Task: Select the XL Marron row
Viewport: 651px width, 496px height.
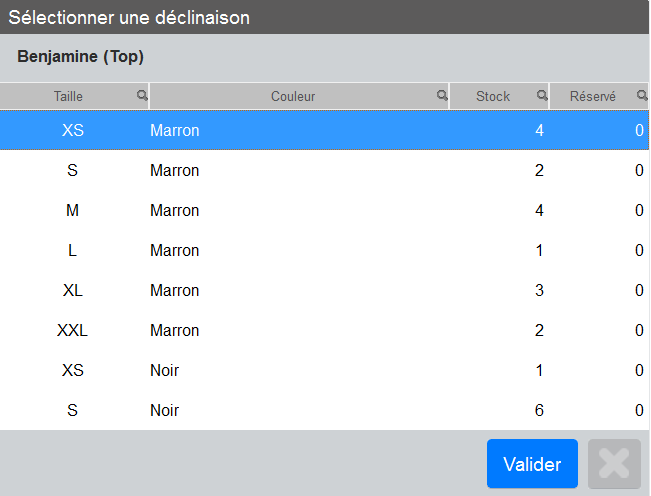Action: tap(324, 290)
